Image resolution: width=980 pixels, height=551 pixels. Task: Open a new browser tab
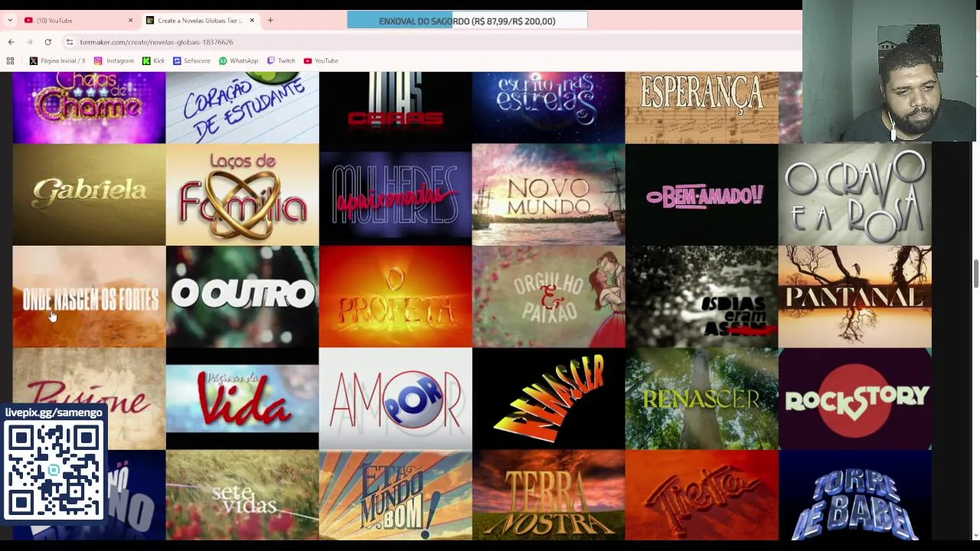point(270,21)
